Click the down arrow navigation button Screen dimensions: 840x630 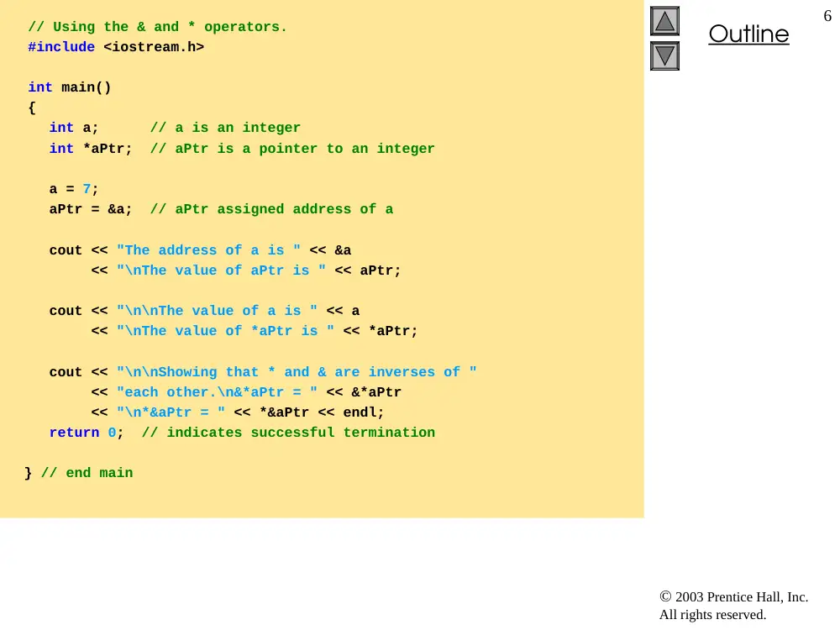[x=664, y=55]
